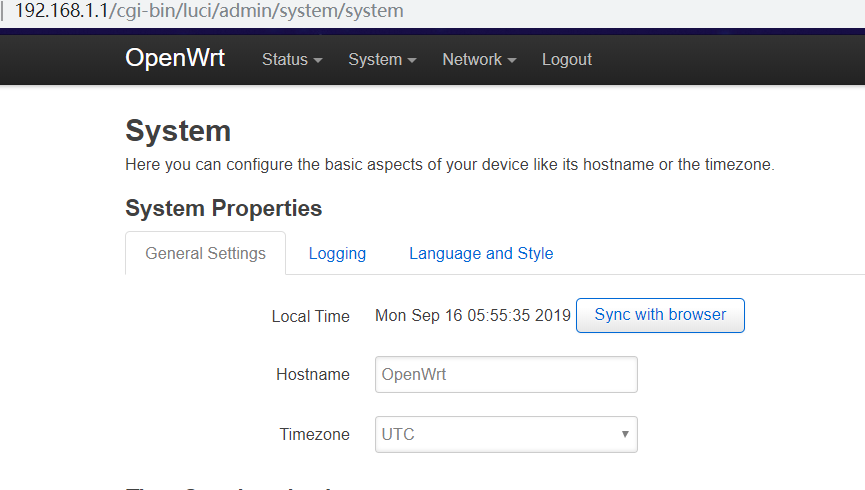The height and width of the screenshot is (490, 865).
Task: Click Logout in the navigation bar
Action: click(x=567, y=60)
